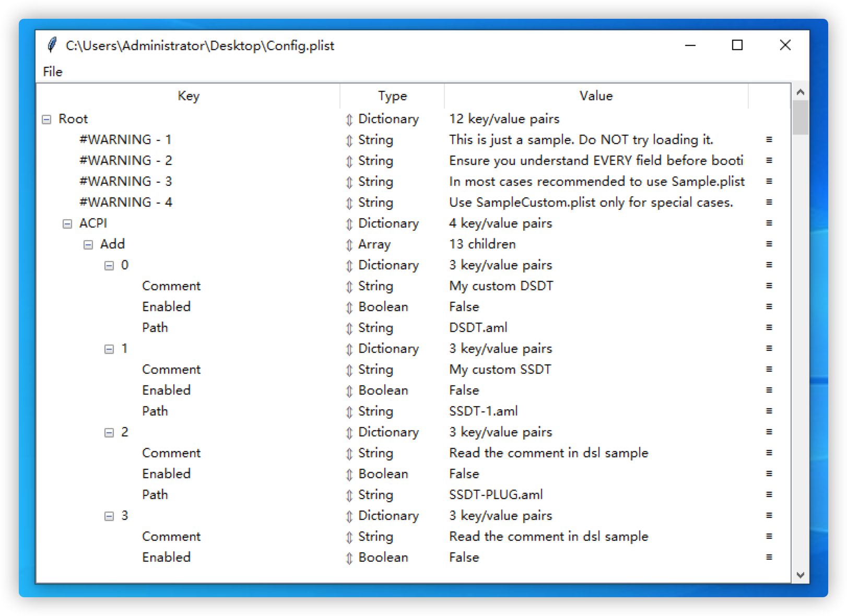Open row menu for My custom DSDT
The image size is (847, 616).
pos(769,286)
